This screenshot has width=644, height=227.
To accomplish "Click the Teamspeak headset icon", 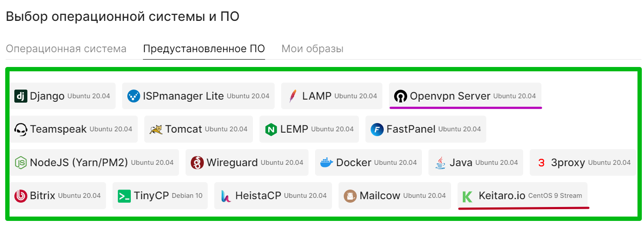I will click(x=21, y=129).
